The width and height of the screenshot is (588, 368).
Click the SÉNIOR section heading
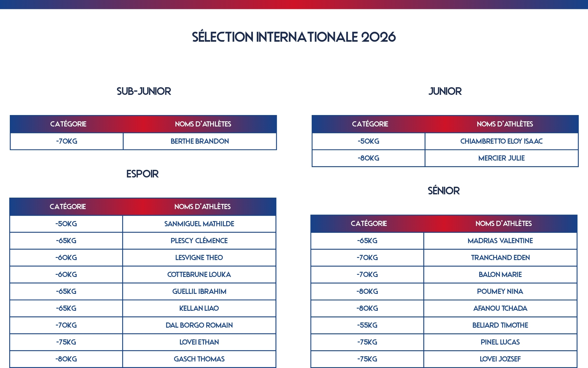(444, 190)
